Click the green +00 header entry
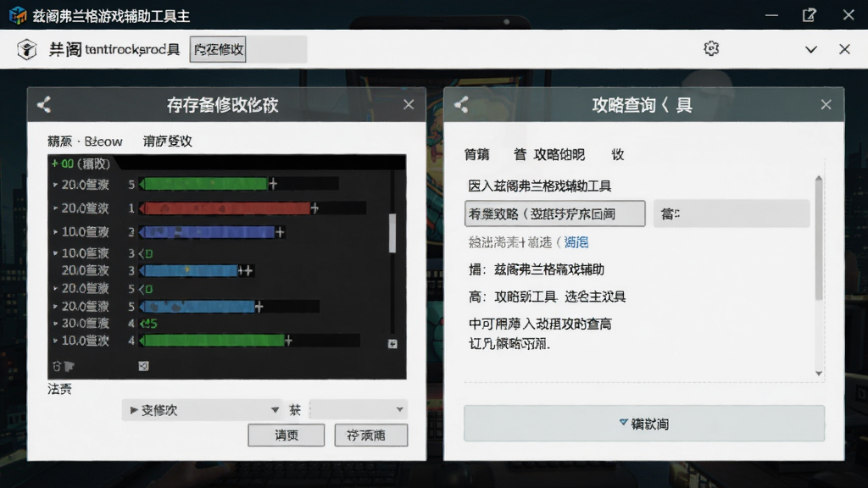Screen dimensions: 868x488 point(81,164)
